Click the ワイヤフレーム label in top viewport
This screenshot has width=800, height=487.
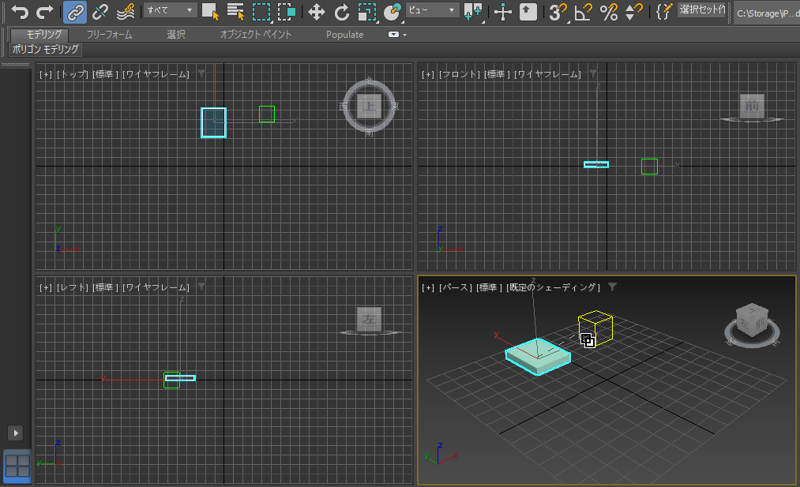(x=155, y=75)
